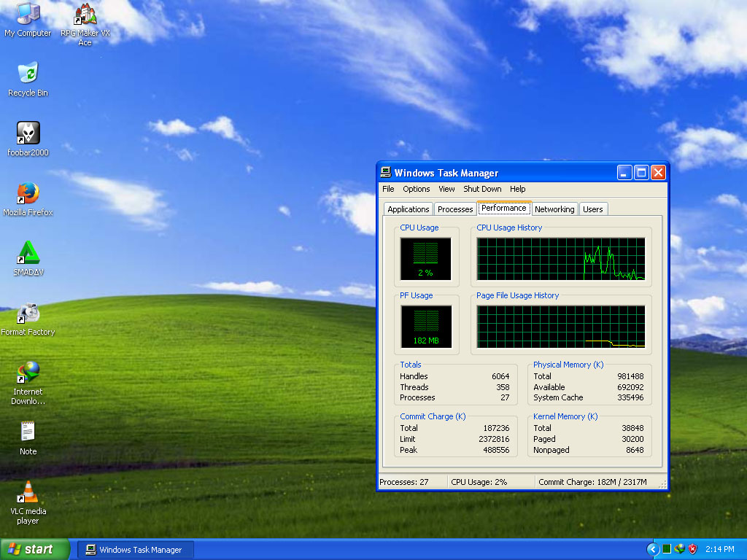Viewport: 747px width, 560px height.
Task: Click the "Threads" label
Action: 414,387
